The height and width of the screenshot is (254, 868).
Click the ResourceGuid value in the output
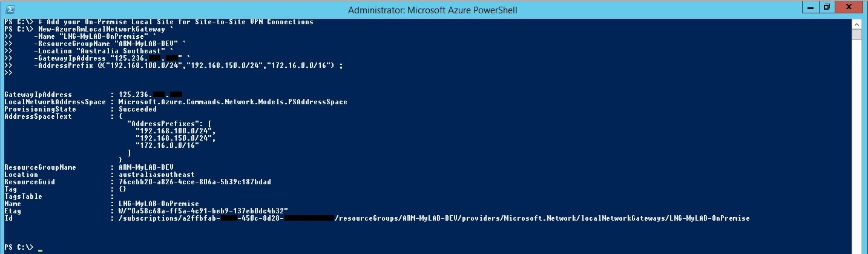tap(195, 182)
